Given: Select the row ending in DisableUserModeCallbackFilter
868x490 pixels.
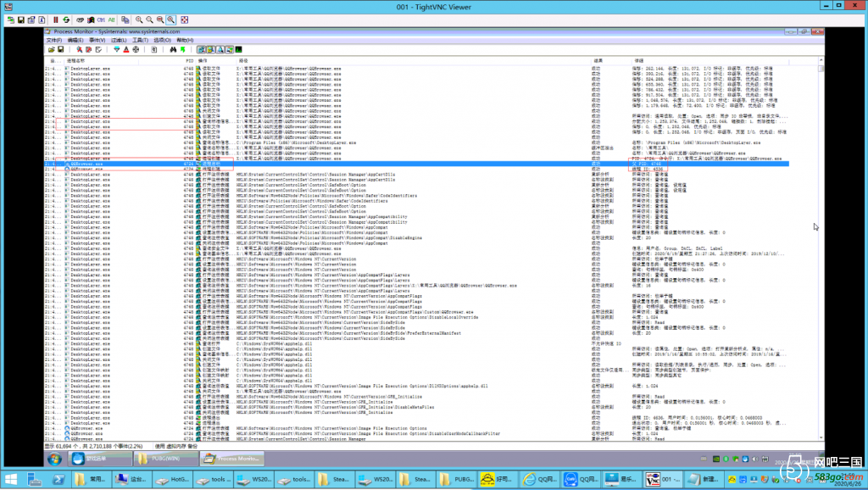Looking at the screenshot, I should (417, 433).
